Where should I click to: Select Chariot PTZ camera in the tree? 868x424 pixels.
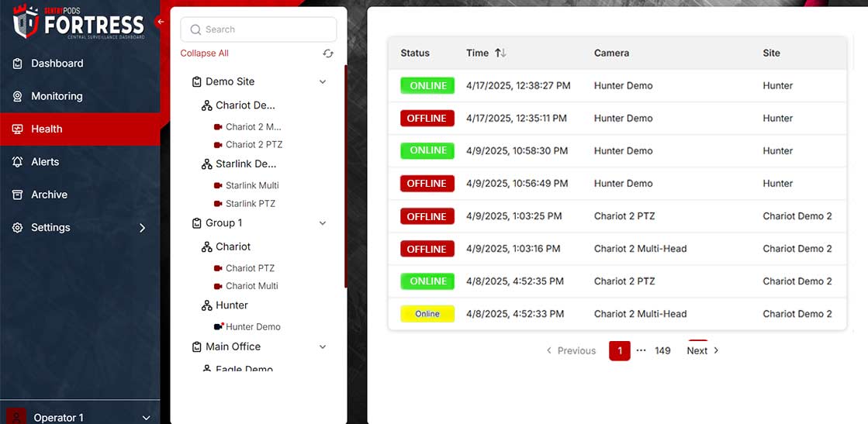coord(250,268)
